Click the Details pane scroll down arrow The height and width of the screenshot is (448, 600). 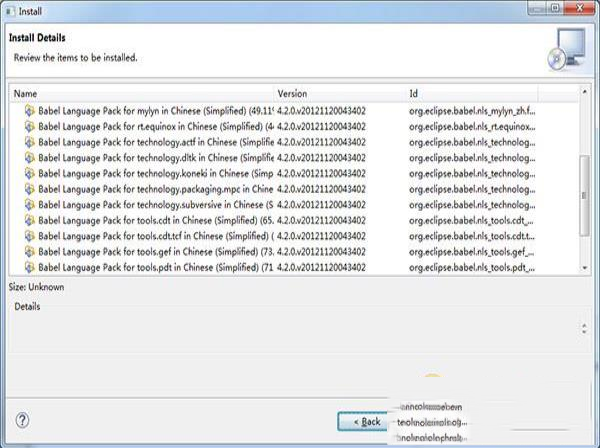pyautogui.click(x=585, y=330)
